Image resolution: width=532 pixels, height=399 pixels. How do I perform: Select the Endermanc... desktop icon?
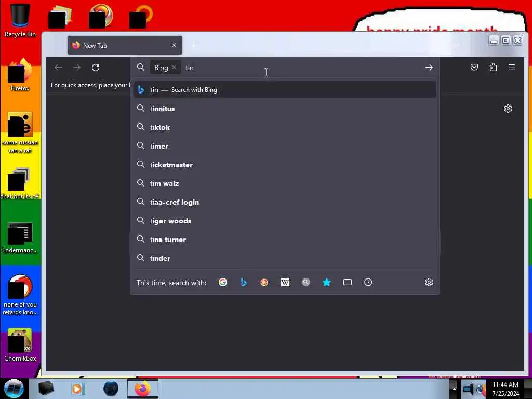coord(20,238)
